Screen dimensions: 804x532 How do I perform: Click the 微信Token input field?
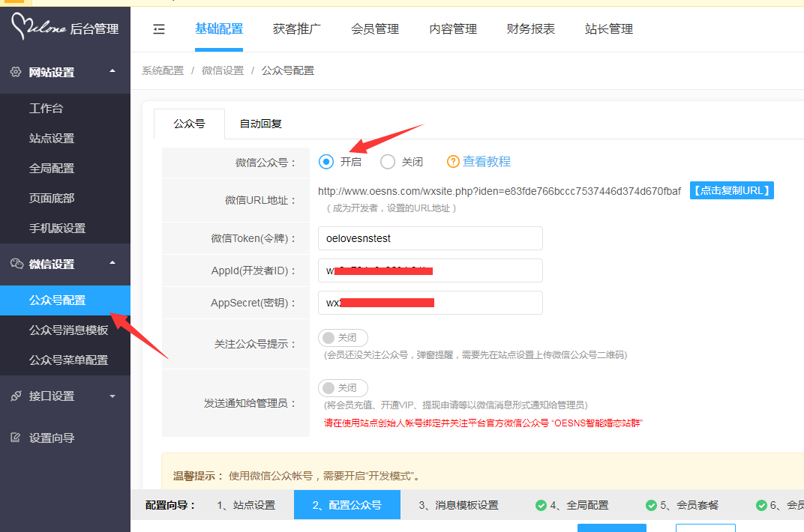430,238
